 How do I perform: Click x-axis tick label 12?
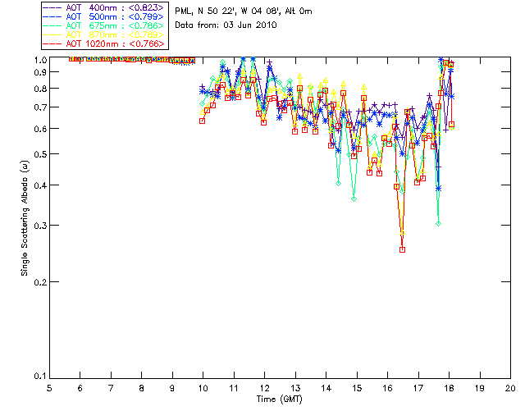[264, 388]
